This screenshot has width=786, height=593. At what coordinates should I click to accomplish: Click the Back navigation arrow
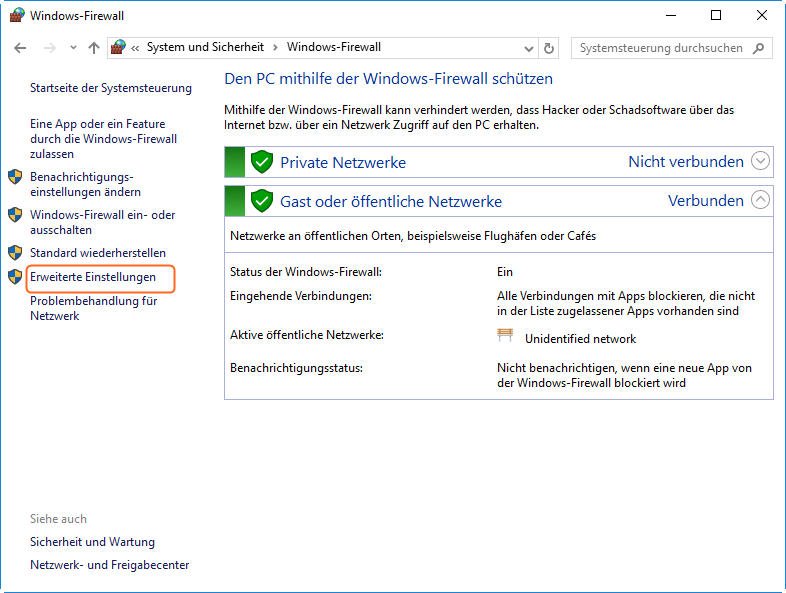[x=20, y=48]
